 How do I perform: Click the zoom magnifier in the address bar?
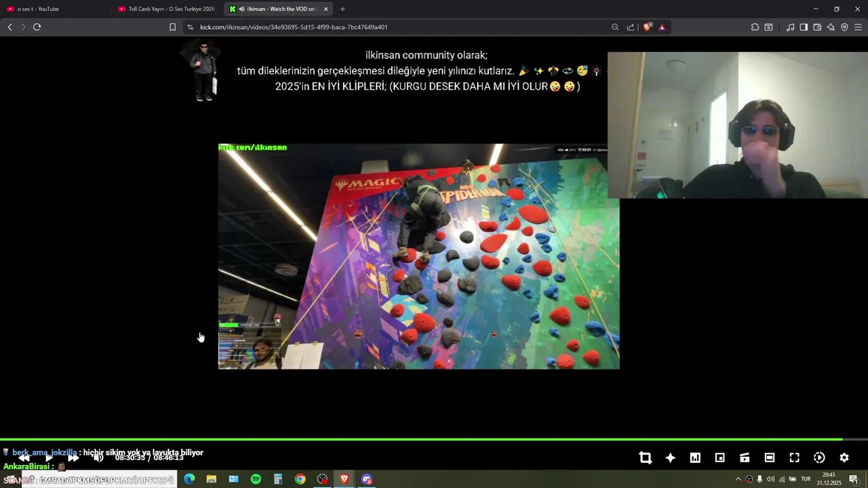[x=615, y=27]
